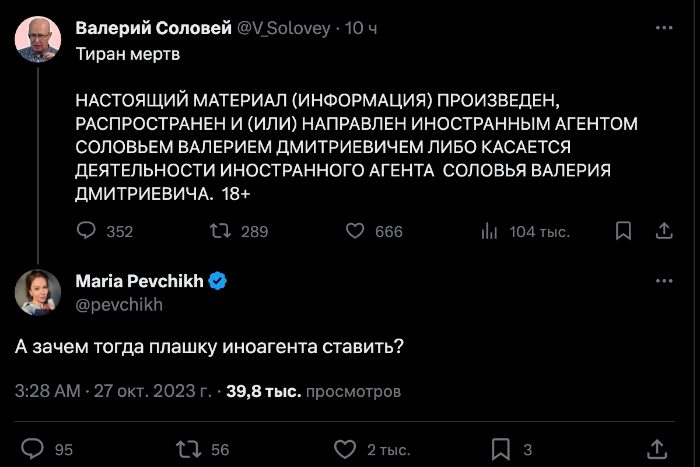
Task: Click the @pevchikh handle
Action: (x=119, y=304)
